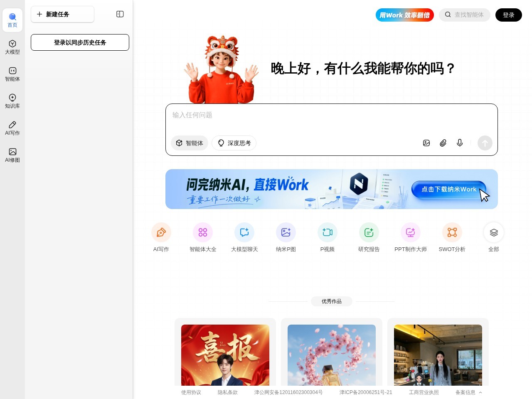Open 大模型 in the sidebar
This screenshot has height=399, width=532.
(x=12, y=47)
